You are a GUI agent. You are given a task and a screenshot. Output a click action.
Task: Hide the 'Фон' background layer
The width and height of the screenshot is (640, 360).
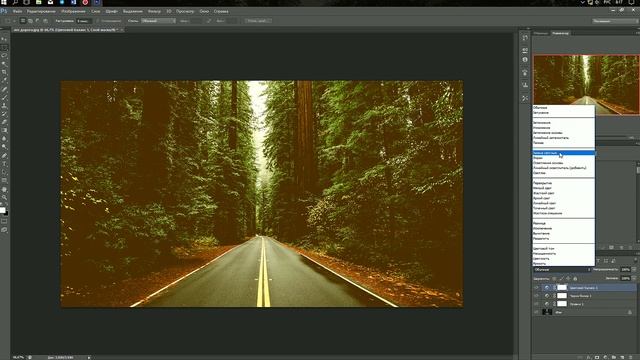tap(536, 312)
